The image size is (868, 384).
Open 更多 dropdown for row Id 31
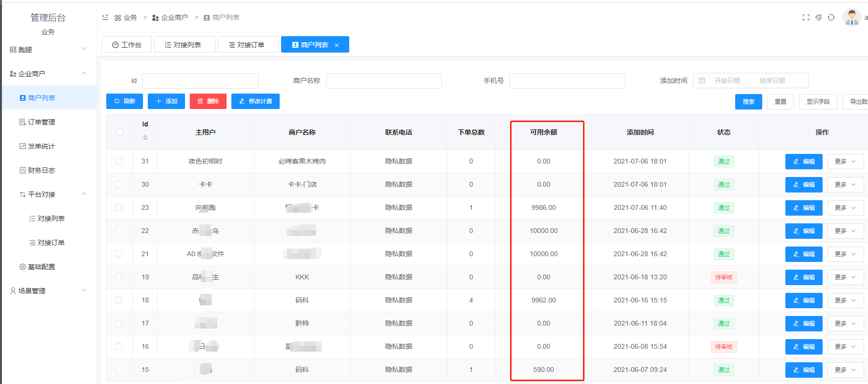(845, 162)
